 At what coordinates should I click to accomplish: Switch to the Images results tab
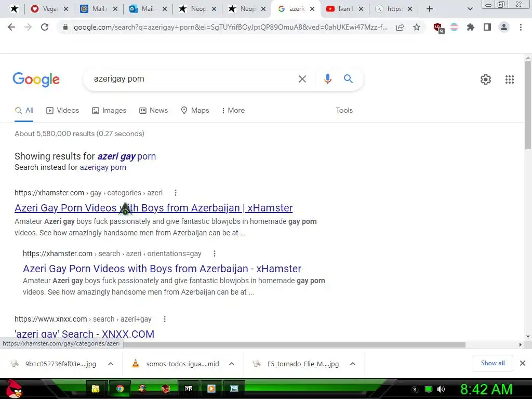(109, 110)
